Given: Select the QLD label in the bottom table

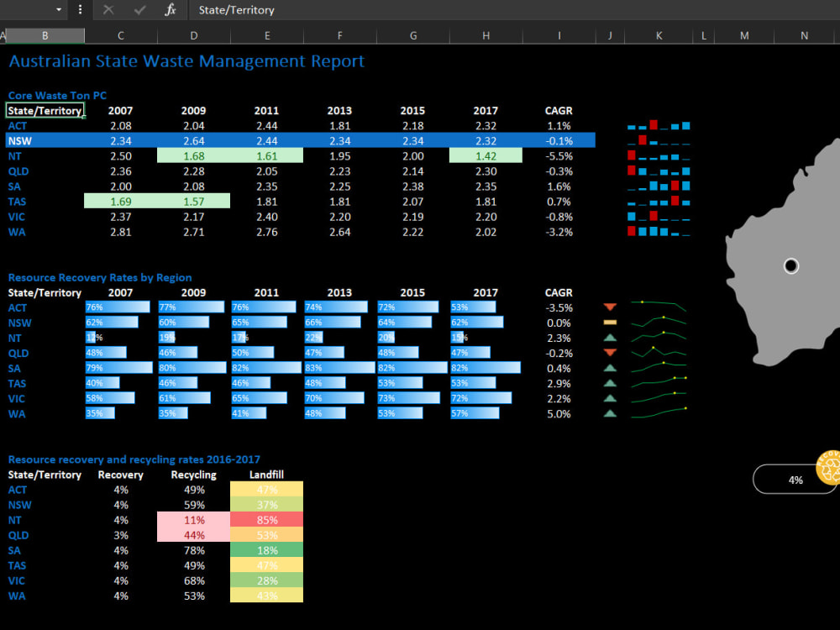Looking at the screenshot, I should (18, 535).
